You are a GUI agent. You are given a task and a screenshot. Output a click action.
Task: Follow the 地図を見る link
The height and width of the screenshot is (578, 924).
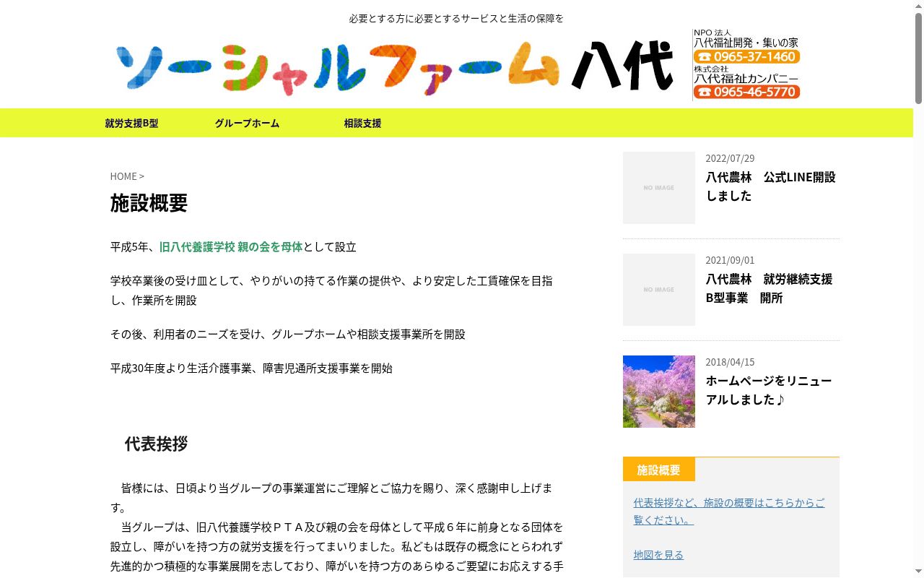(x=658, y=555)
